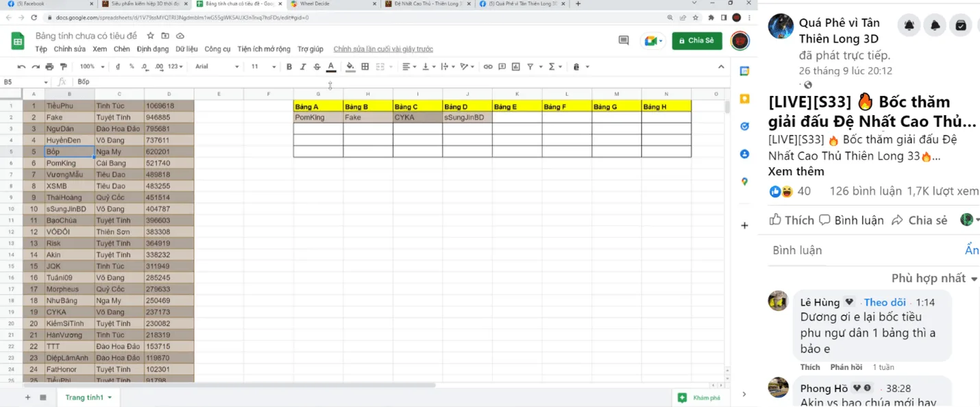980x407 pixels.
Task: Toggle bold formatting
Action: point(289,66)
